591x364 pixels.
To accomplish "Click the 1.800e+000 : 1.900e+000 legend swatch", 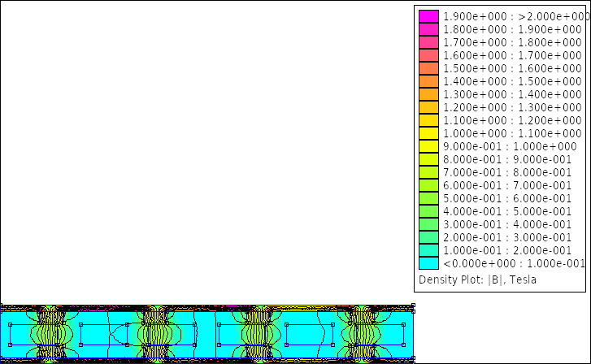I will tap(428, 29).
